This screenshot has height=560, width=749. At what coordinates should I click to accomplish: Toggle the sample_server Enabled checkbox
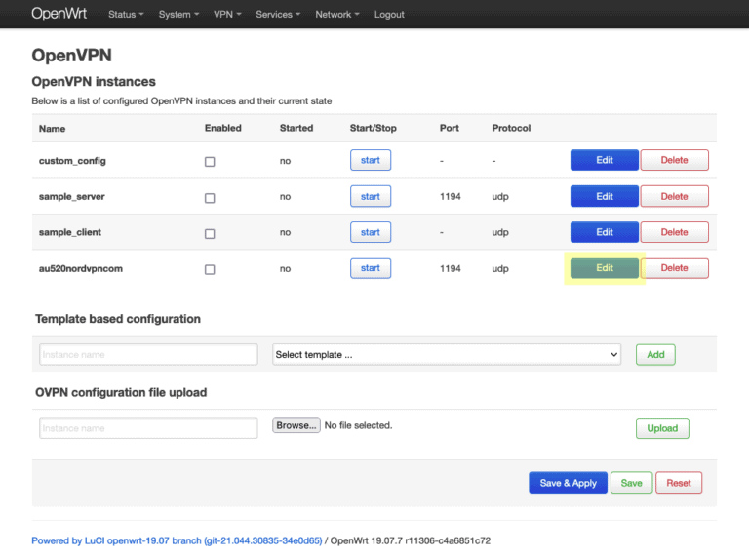pyautogui.click(x=210, y=198)
